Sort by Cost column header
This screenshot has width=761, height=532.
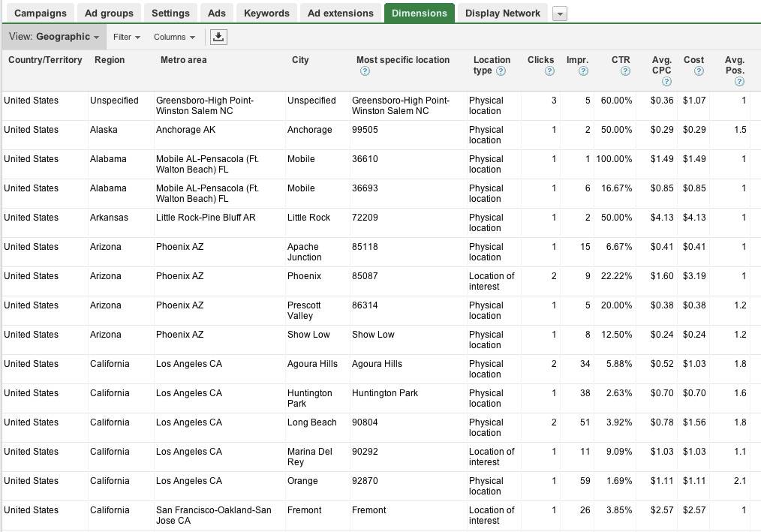click(x=693, y=60)
